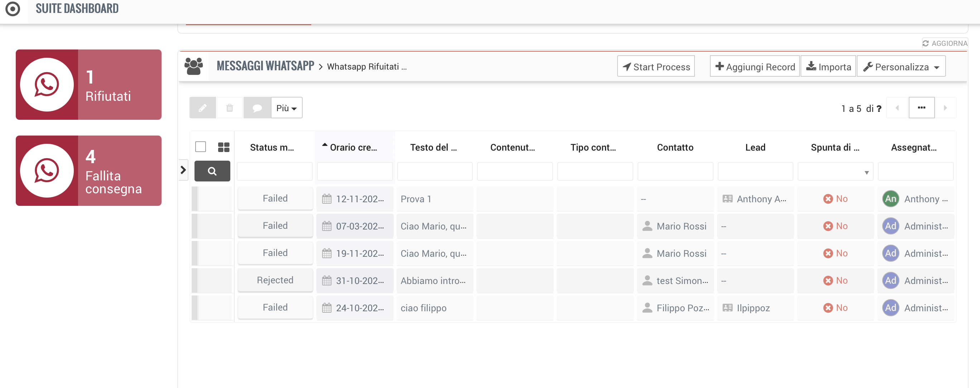Open the Personalizza dropdown

click(901, 67)
